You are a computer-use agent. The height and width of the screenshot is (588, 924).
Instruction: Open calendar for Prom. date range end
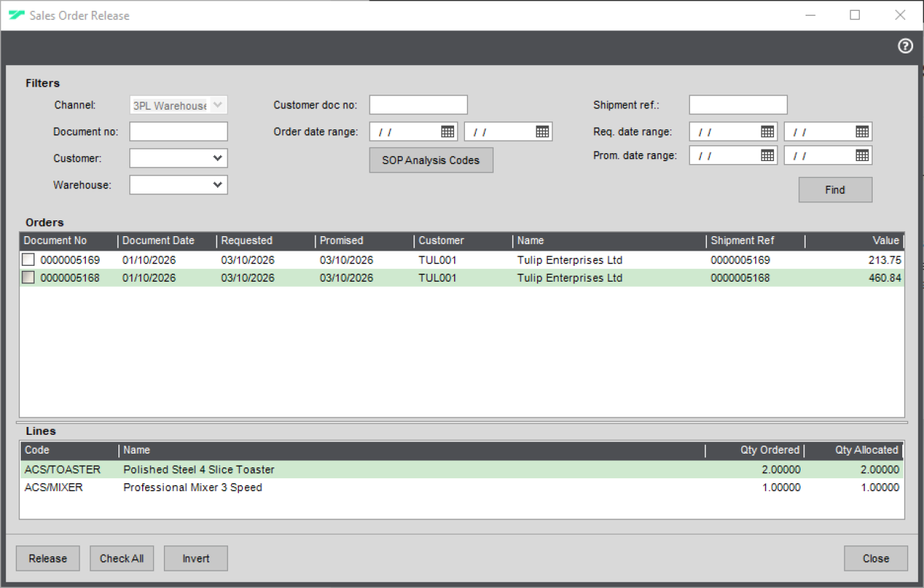863,155
